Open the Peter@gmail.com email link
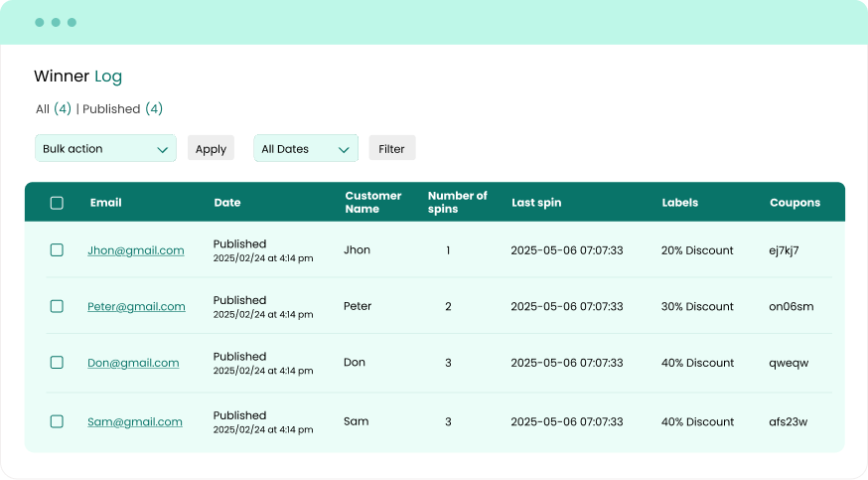This screenshot has height=480, width=868. click(136, 306)
